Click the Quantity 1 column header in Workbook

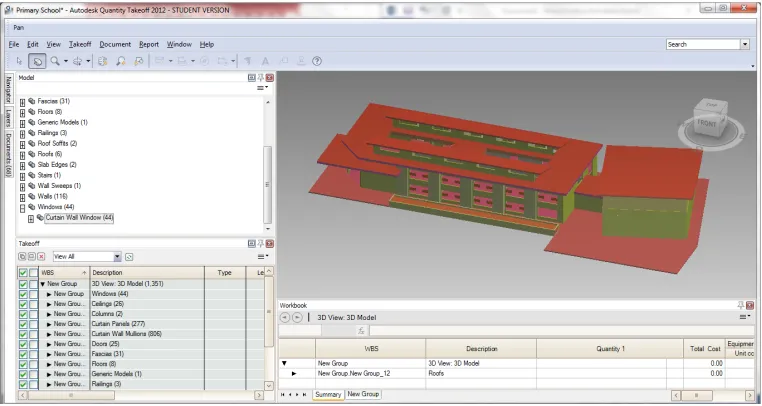click(x=610, y=349)
